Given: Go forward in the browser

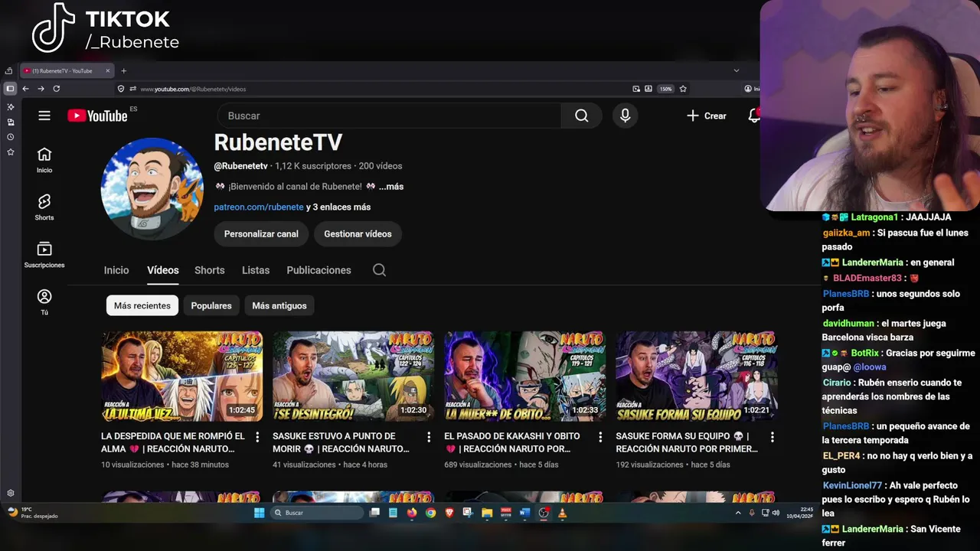Looking at the screenshot, I should pyautogui.click(x=41, y=89).
